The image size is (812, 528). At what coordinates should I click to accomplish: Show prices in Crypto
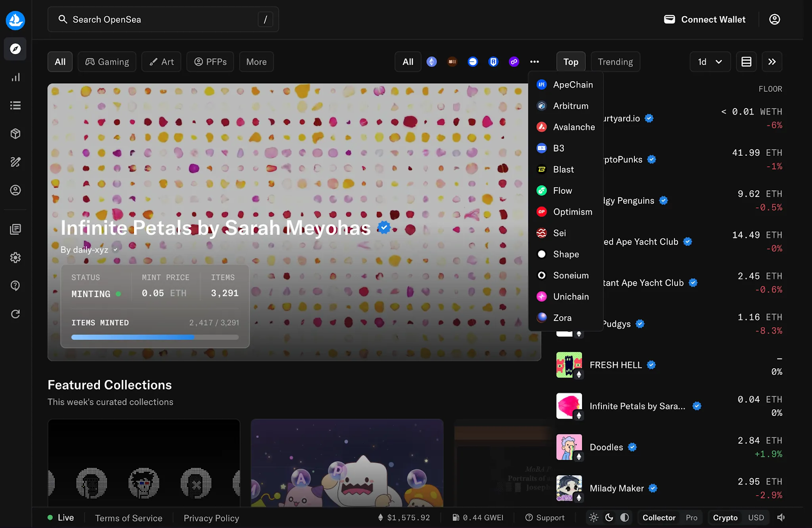(x=725, y=517)
